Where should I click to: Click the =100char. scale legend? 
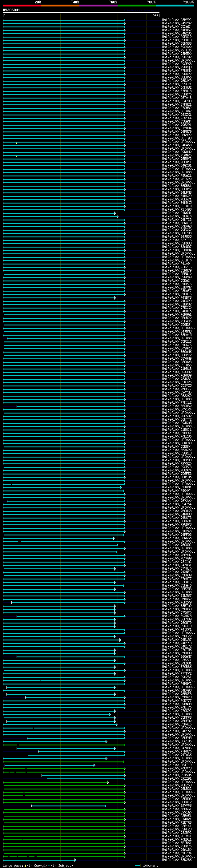click(146, 866)
